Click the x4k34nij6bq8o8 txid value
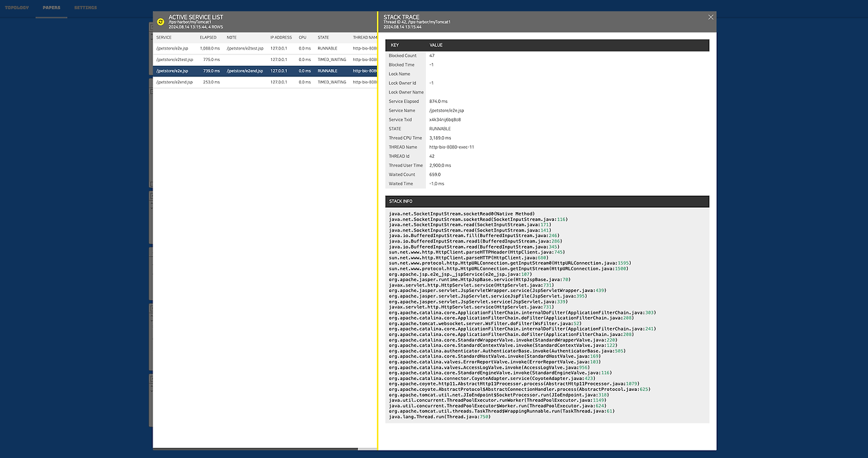 [445, 119]
